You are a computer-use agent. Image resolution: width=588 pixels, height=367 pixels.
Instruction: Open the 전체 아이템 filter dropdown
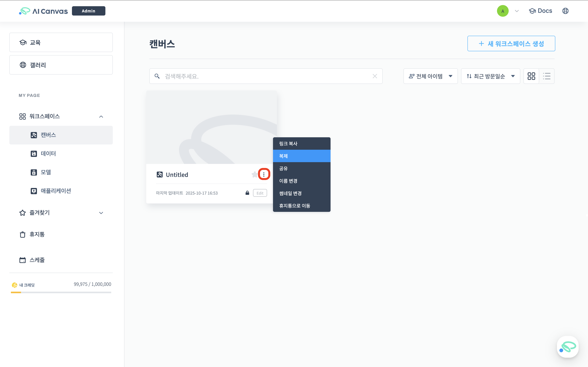tap(430, 76)
